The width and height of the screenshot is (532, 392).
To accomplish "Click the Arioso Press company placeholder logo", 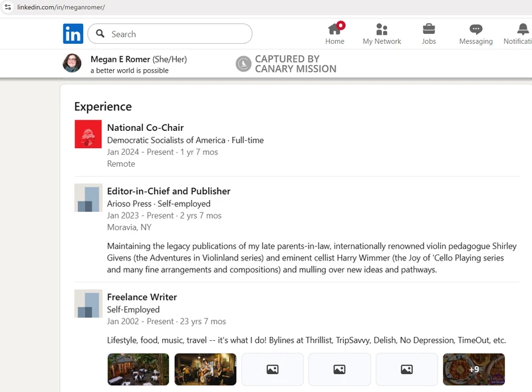I will tap(88, 197).
